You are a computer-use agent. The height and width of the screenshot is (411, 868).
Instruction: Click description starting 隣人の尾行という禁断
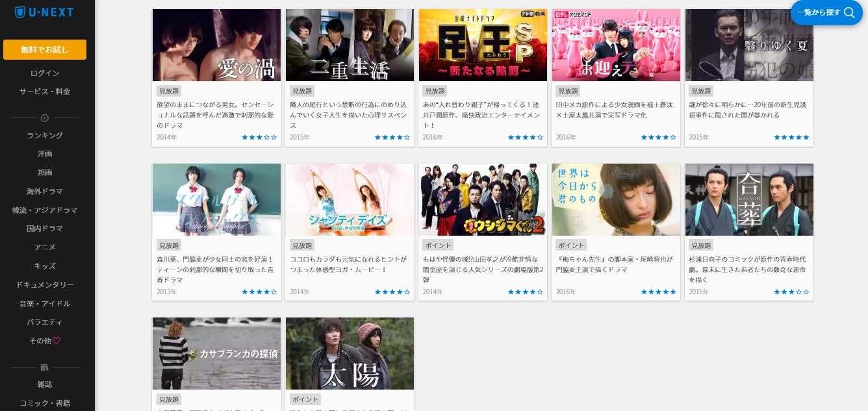pos(349,115)
